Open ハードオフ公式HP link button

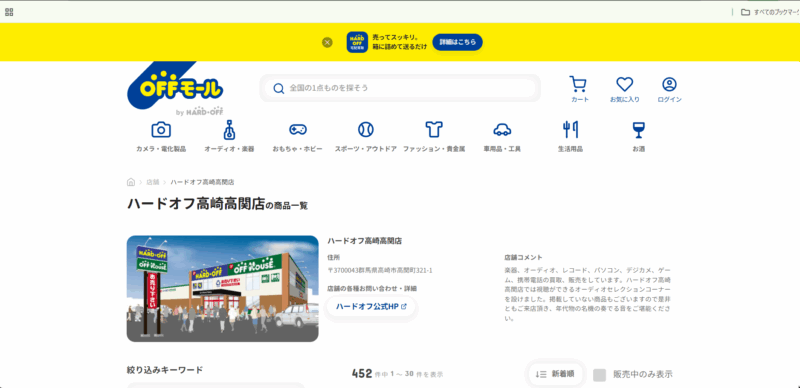point(371,306)
